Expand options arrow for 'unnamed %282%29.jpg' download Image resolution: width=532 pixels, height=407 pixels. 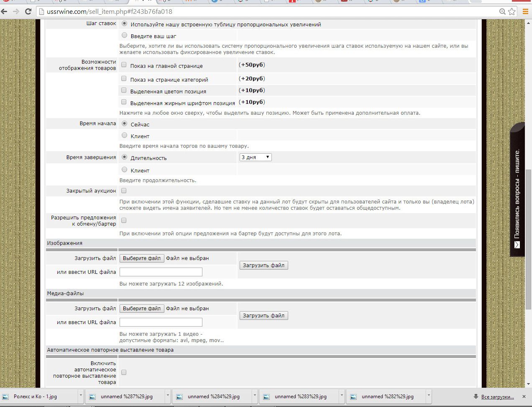[429, 396]
